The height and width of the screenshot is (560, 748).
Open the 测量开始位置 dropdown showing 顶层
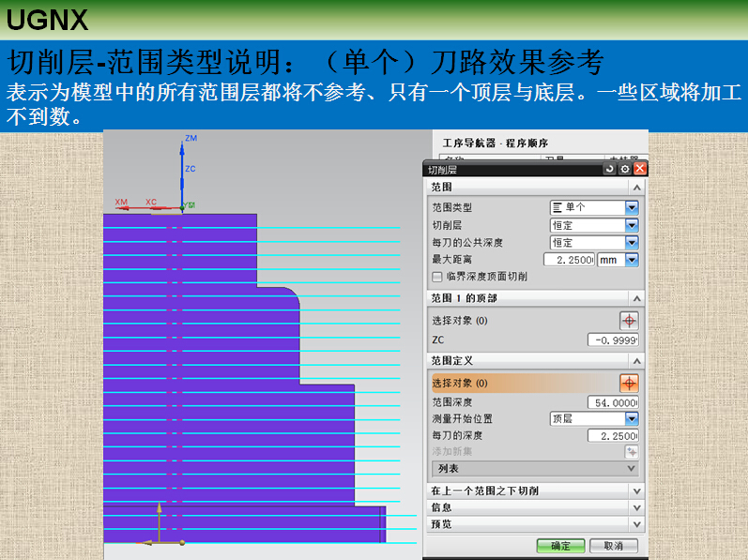click(594, 419)
